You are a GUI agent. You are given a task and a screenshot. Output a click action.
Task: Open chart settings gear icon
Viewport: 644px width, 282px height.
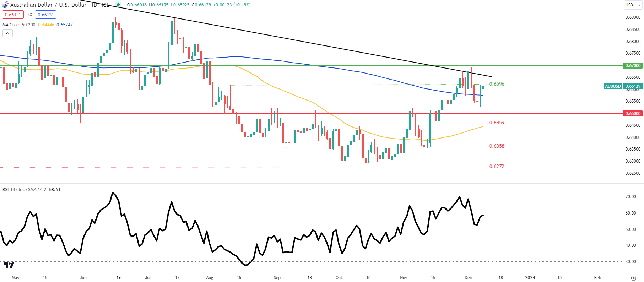pyautogui.click(x=633, y=278)
